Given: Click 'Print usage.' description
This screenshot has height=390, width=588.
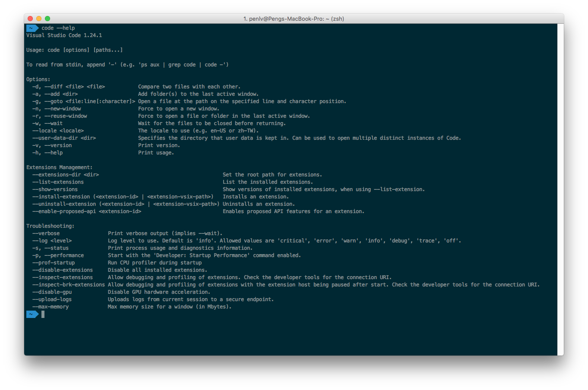Looking at the screenshot, I should click(x=156, y=153).
